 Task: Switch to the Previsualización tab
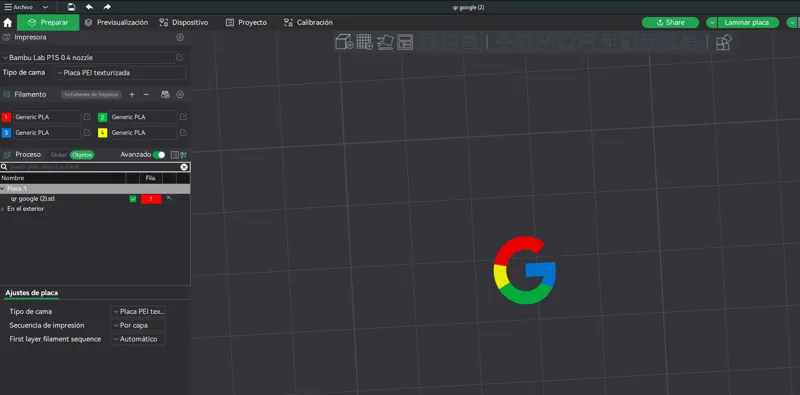tap(116, 22)
